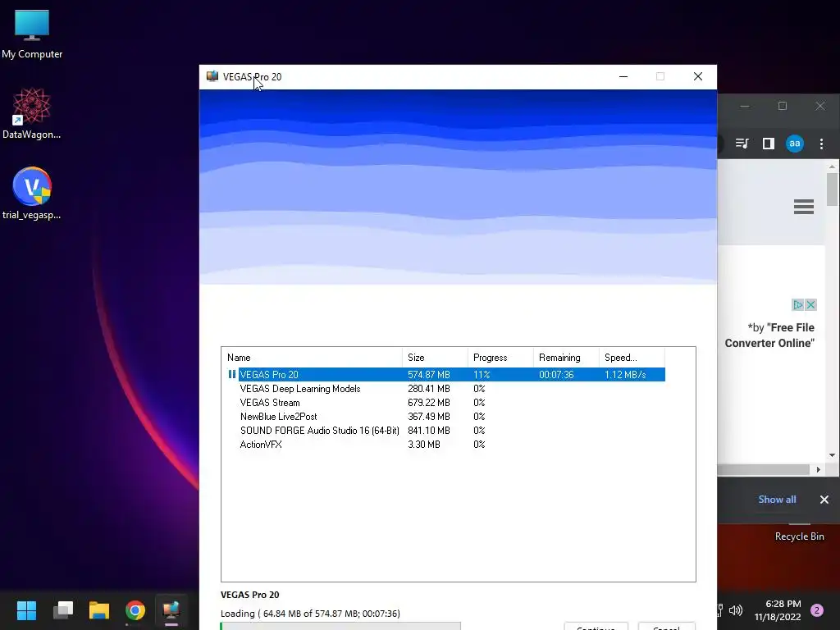This screenshot has height=630, width=840.
Task: Click the VEGAS Pro 20 title bar icon
Action: [212, 76]
